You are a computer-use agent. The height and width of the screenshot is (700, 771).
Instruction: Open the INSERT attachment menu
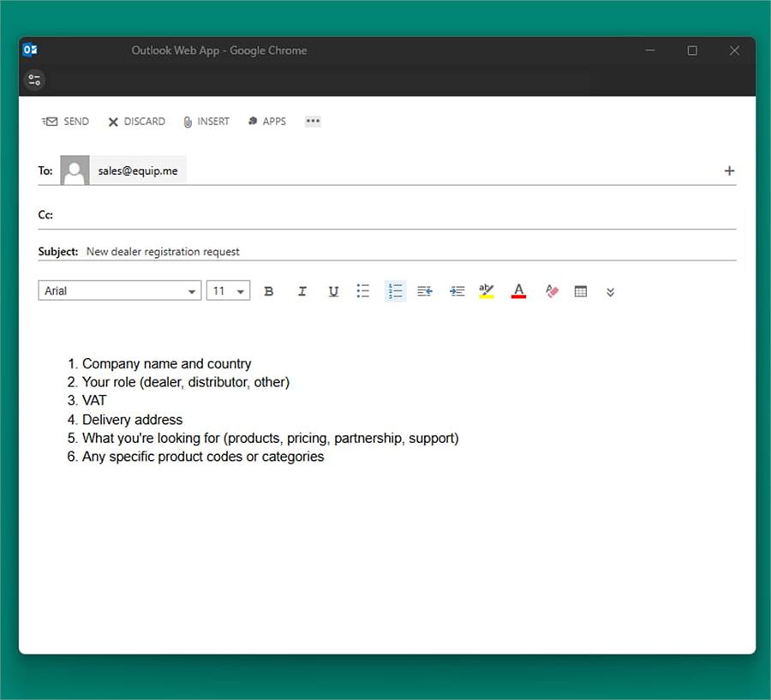pyautogui.click(x=206, y=122)
